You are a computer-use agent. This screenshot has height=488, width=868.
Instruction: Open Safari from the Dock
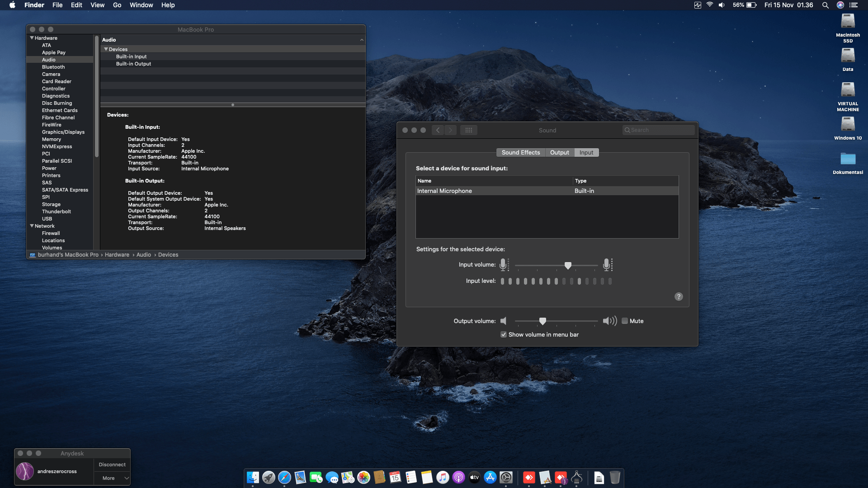[x=285, y=478]
